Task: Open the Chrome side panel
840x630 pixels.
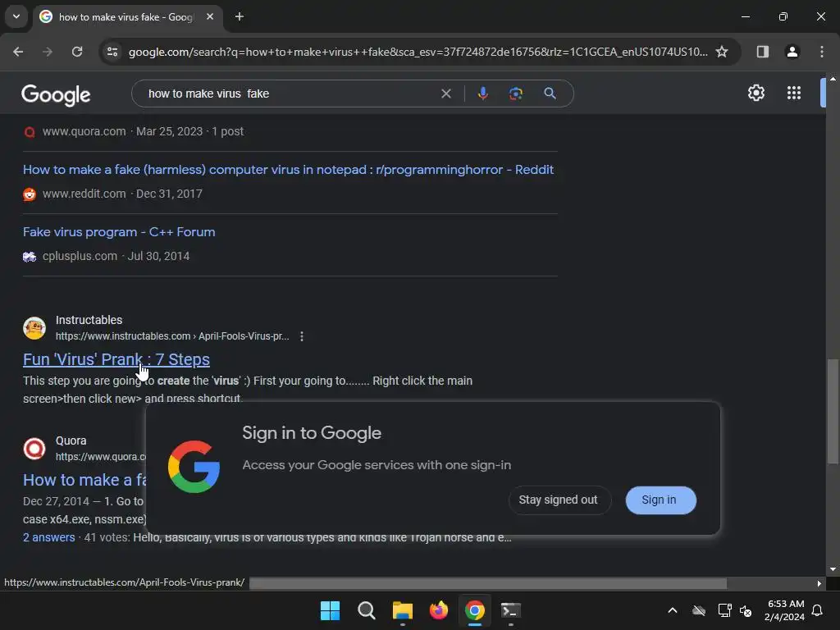Action: (762, 52)
